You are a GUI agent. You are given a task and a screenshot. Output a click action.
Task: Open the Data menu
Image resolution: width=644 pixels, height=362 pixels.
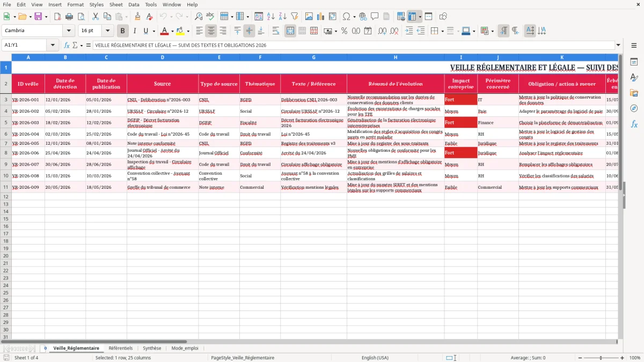pos(134,4)
